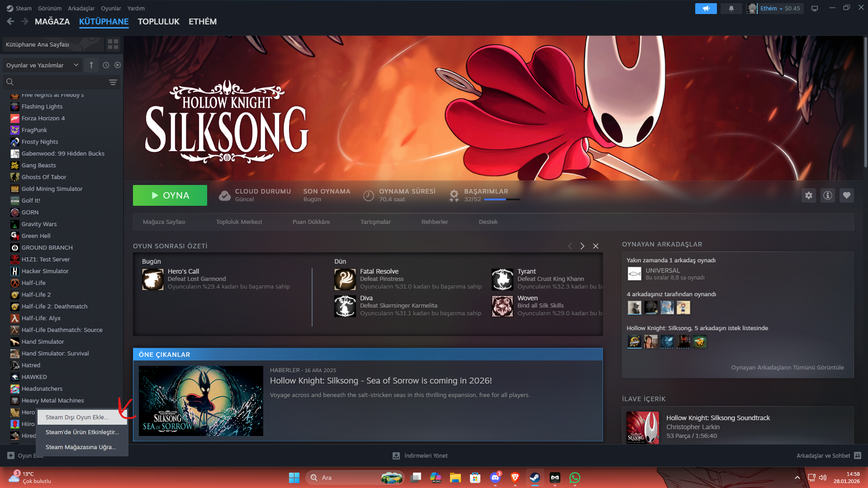Open the Silksong Soundtrack cover thumbnail
Viewport: 868px width, 488px height.
[x=643, y=427]
